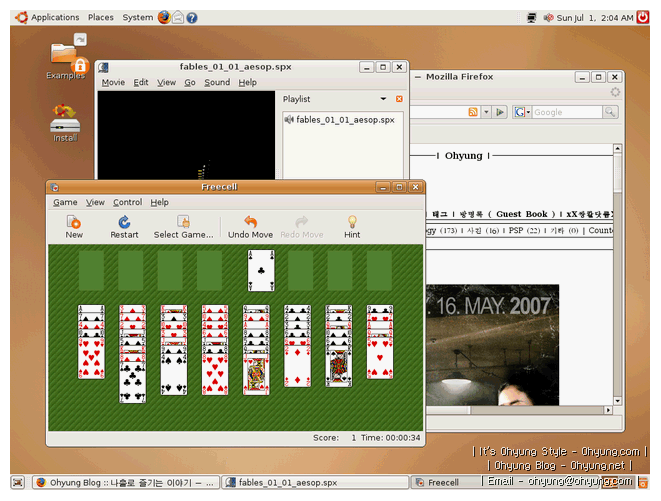Open Go menu in the media player
The height and width of the screenshot is (501, 661).
190,82
